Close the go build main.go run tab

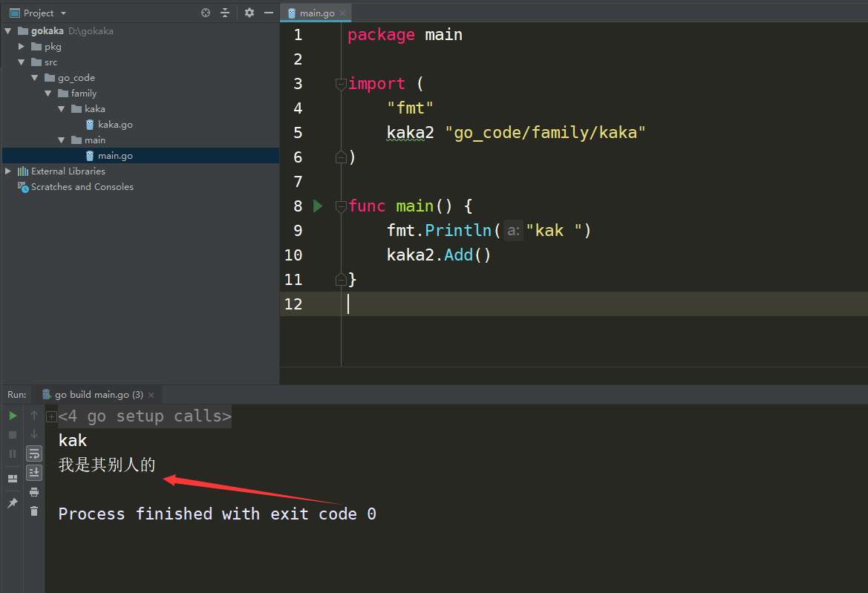(x=151, y=395)
